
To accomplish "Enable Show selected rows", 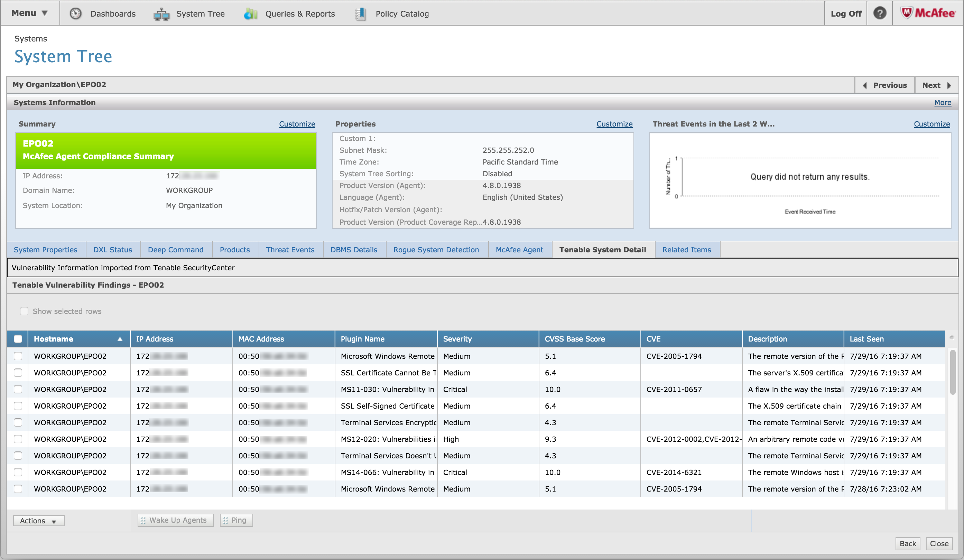I will point(24,311).
